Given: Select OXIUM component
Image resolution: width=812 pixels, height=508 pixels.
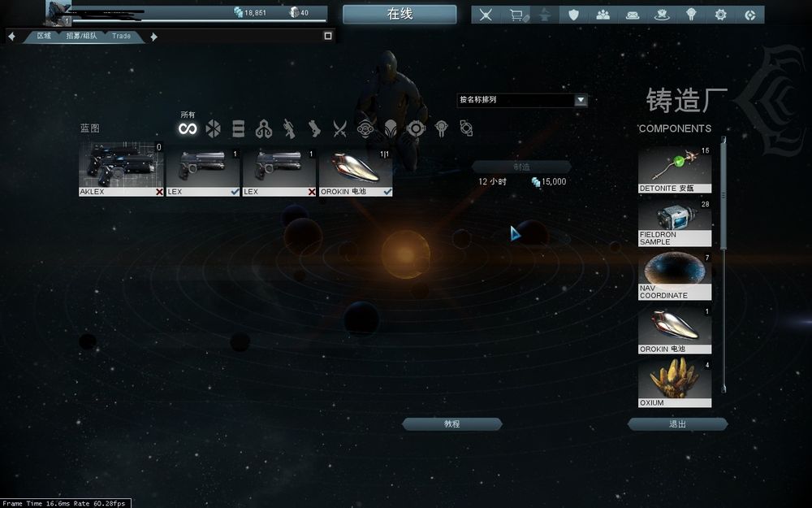Looking at the screenshot, I should click(675, 384).
